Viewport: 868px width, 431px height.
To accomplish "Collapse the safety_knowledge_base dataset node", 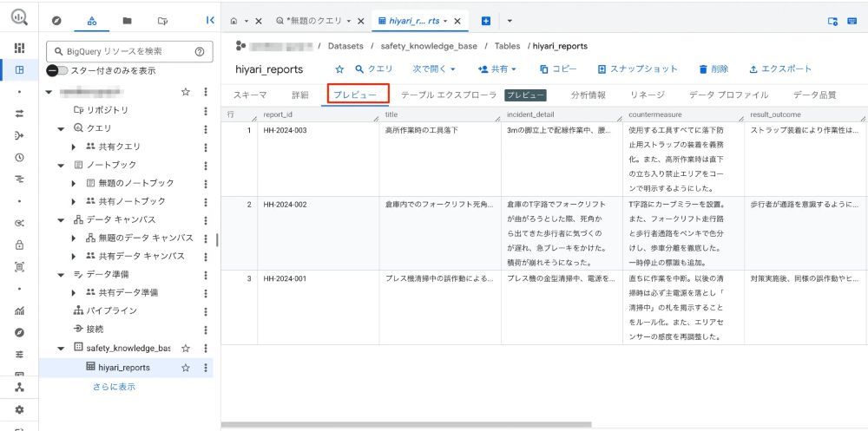I will click(61, 349).
